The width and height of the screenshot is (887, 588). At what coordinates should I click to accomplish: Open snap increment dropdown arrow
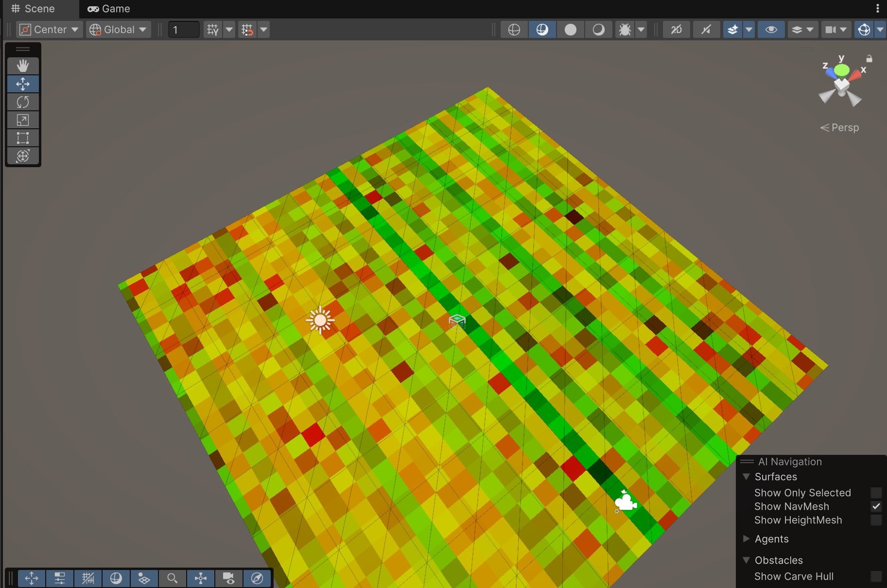click(x=263, y=30)
